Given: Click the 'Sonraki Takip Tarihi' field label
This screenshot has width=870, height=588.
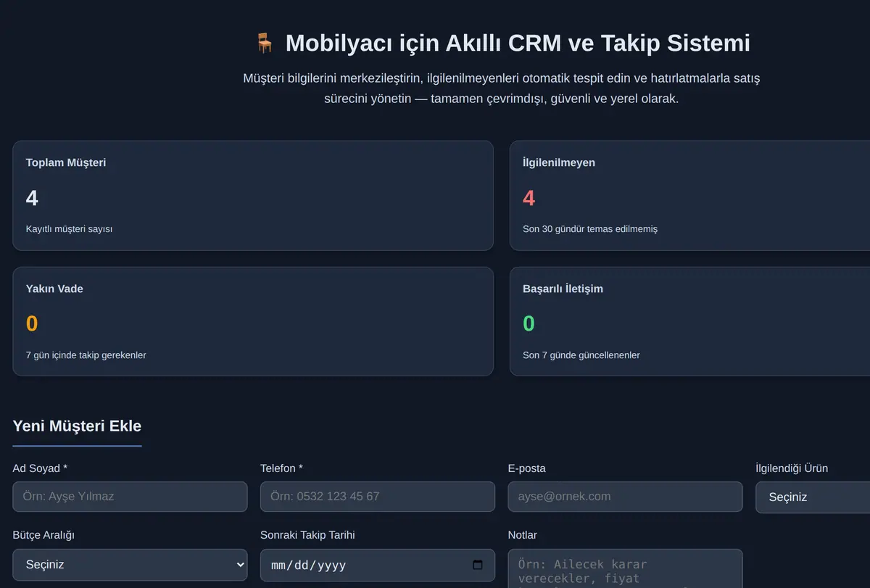Looking at the screenshot, I should pos(307,535).
